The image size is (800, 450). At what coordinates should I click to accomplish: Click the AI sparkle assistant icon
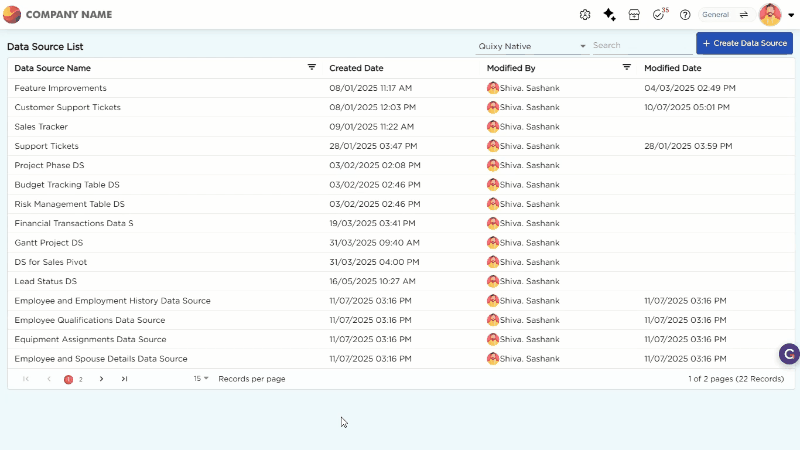point(609,15)
